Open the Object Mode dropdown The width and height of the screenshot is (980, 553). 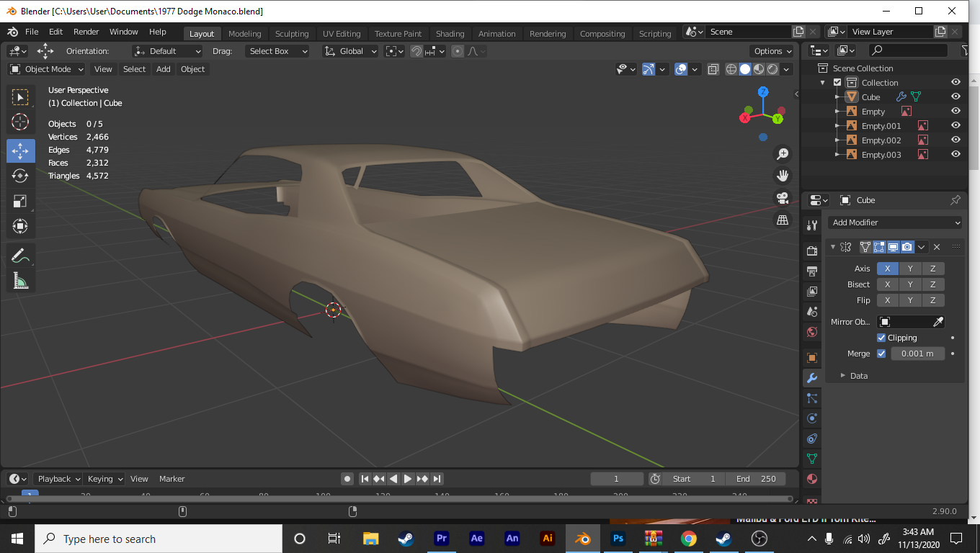[47, 69]
